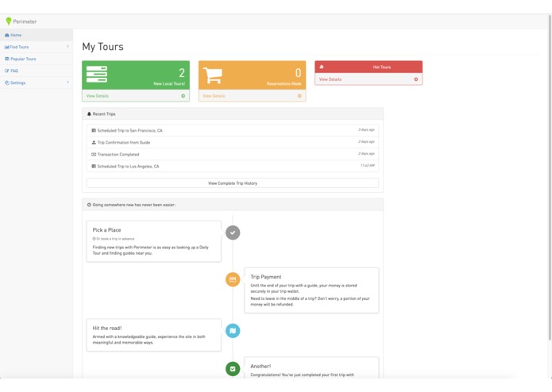The height and width of the screenshot is (392, 552).
Task: Click the bell icon beside Recent Trips
Action: click(89, 114)
